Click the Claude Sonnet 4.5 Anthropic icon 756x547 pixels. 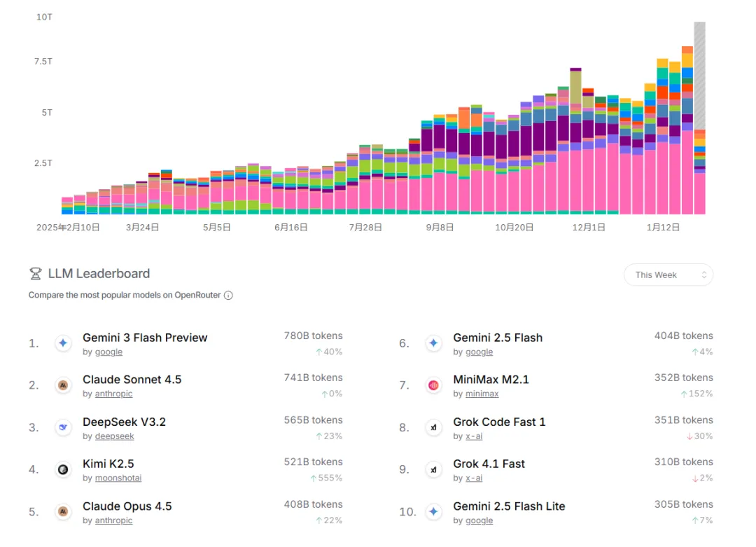[x=64, y=385]
